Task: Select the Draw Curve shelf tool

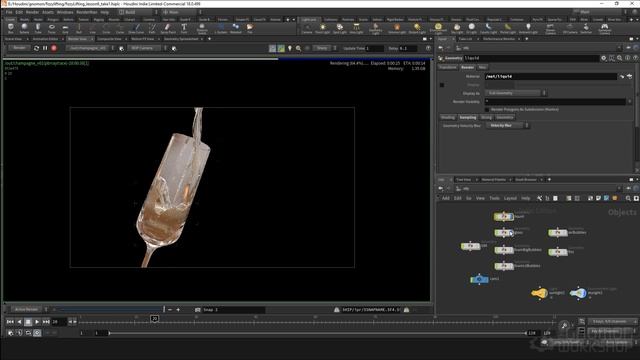Action: tap(137, 28)
